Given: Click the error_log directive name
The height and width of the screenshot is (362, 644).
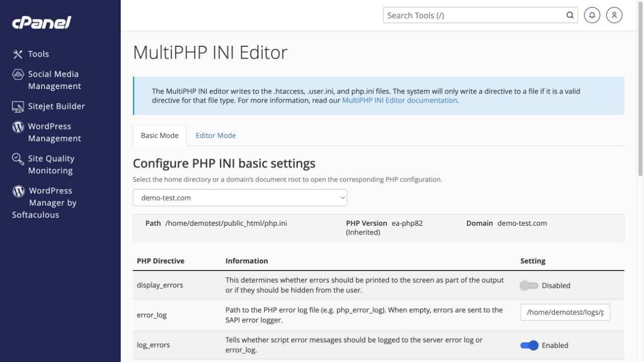Looking at the screenshot, I should 152,315.
